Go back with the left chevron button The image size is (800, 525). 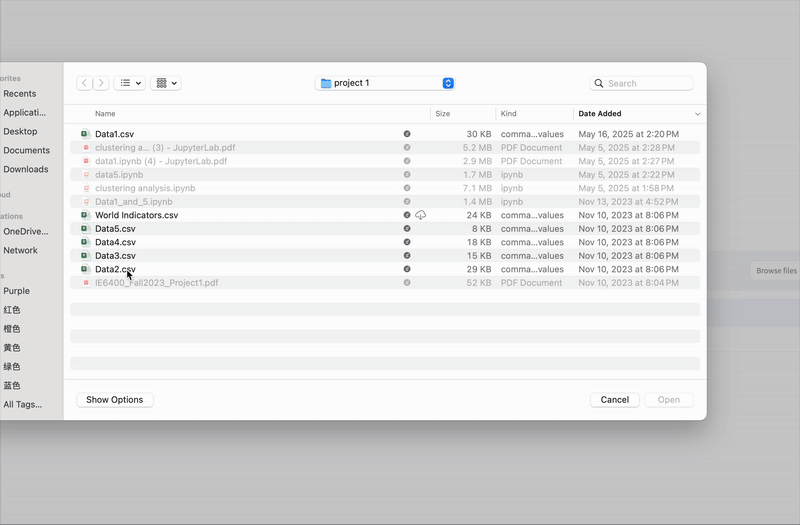coord(84,83)
